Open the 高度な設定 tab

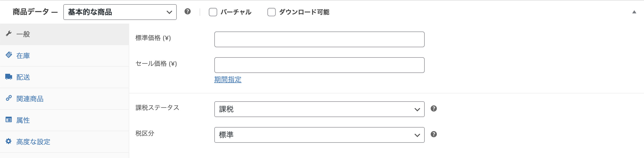[33, 142]
